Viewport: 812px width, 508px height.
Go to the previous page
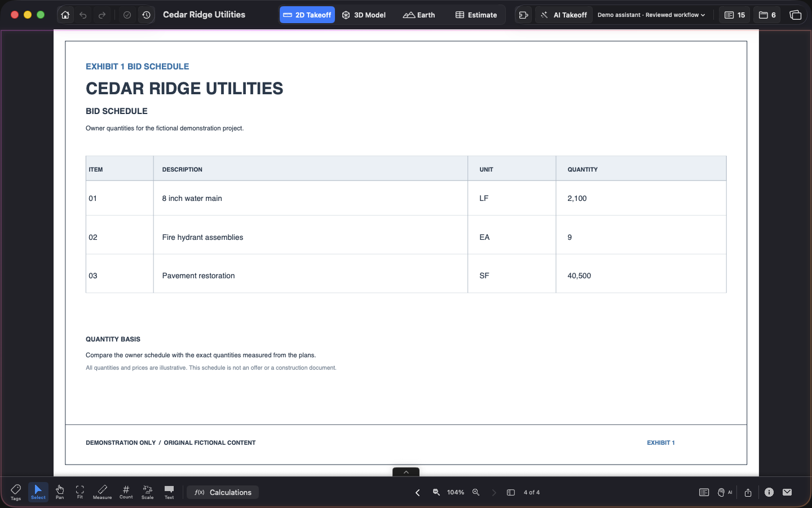coord(418,493)
